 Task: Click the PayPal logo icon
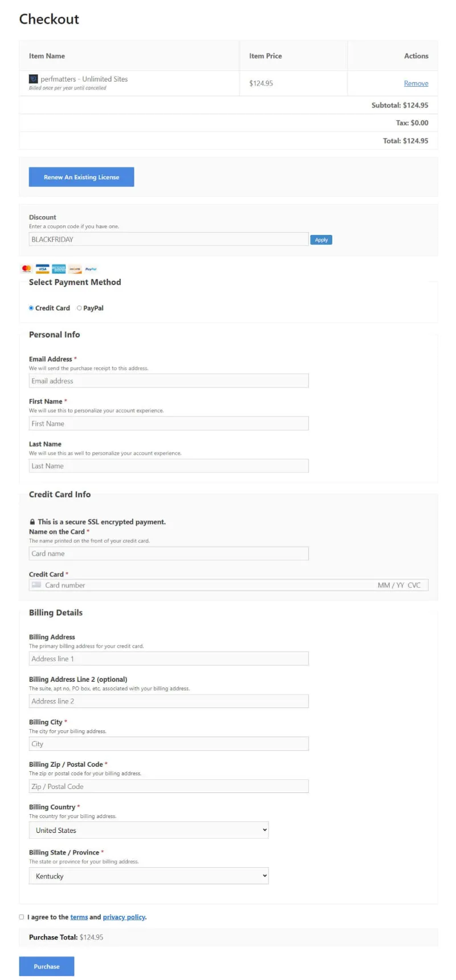91,269
